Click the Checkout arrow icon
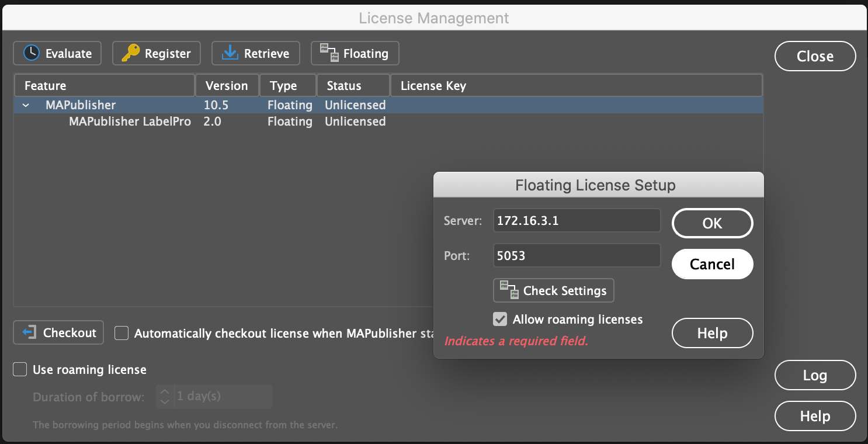 tap(29, 332)
